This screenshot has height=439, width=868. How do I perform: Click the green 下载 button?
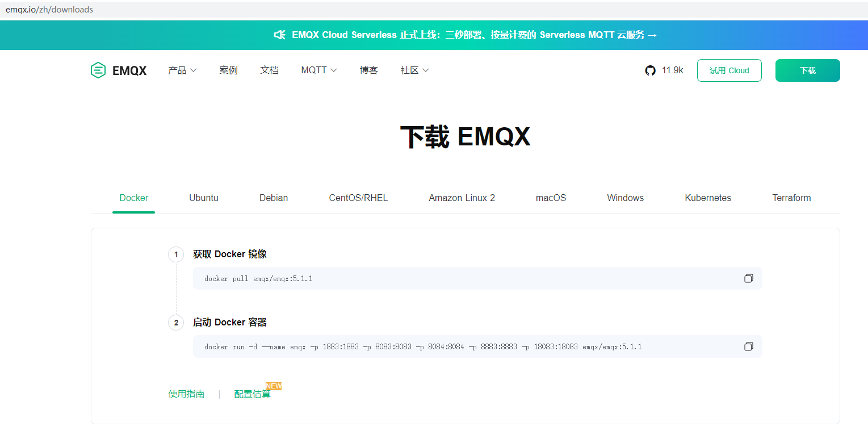(807, 70)
